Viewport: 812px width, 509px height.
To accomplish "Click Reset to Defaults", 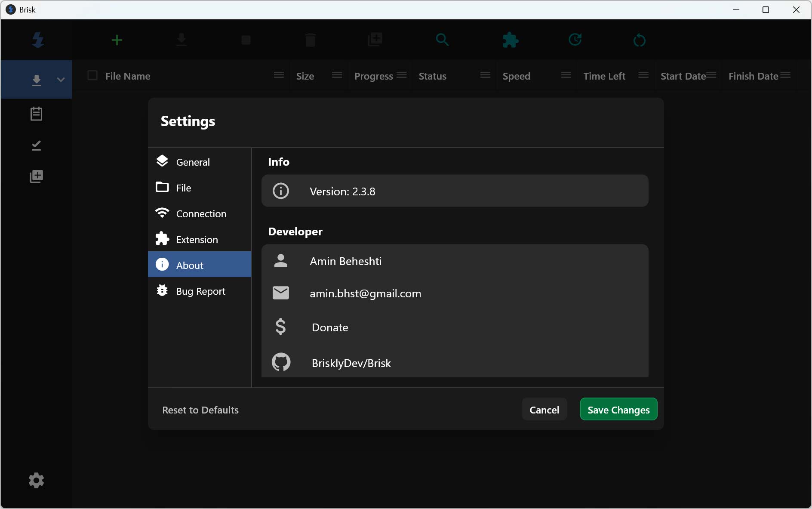I will (x=200, y=410).
